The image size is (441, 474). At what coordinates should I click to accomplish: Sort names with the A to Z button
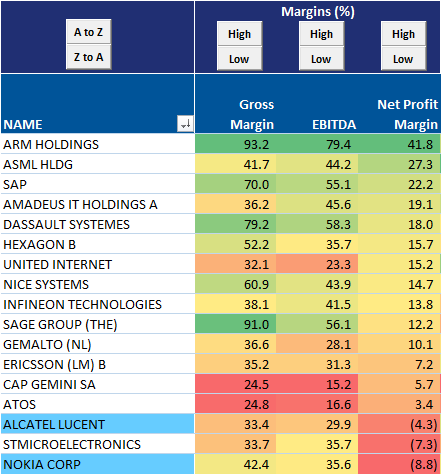click(x=89, y=32)
